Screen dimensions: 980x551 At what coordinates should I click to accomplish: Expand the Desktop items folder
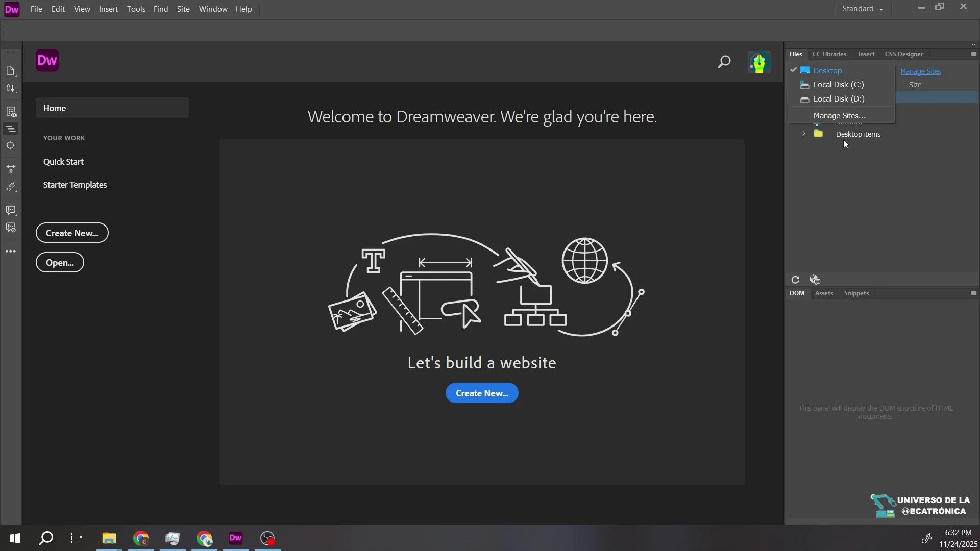(803, 134)
